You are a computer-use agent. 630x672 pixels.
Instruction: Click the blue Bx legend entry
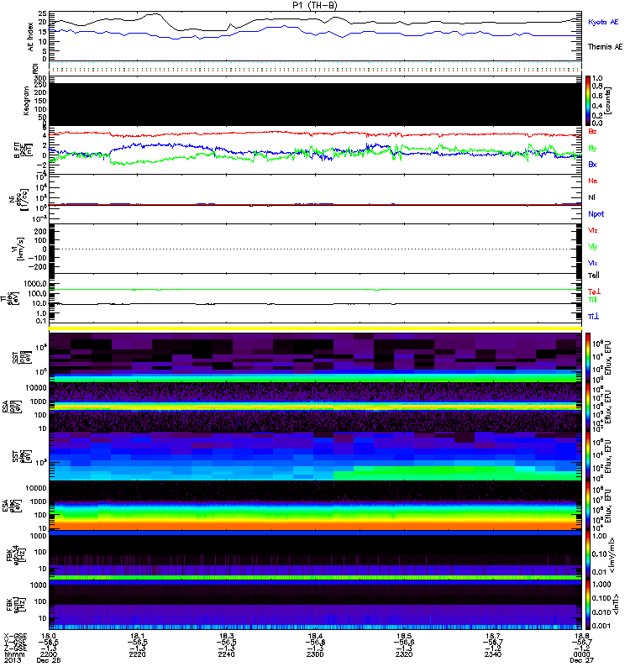click(593, 165)
